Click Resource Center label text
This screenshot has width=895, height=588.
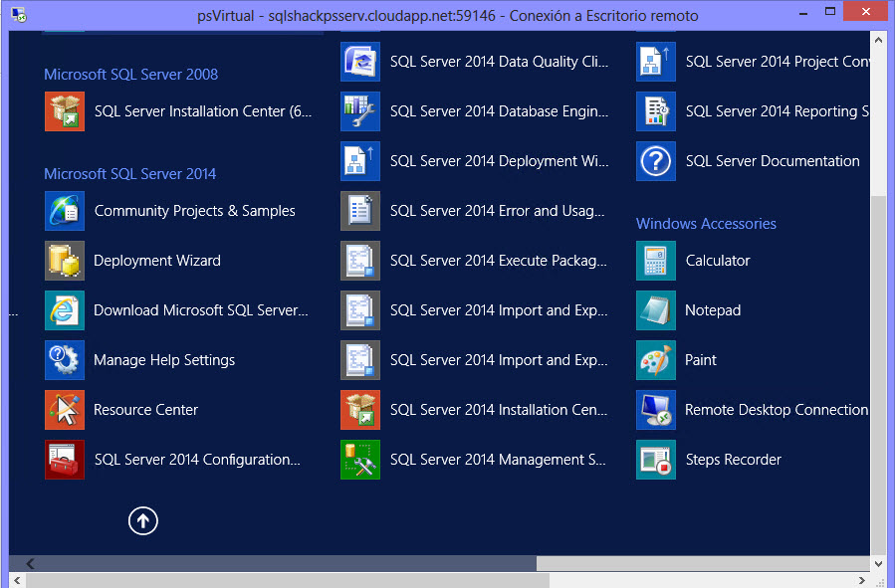pos(145,410)
